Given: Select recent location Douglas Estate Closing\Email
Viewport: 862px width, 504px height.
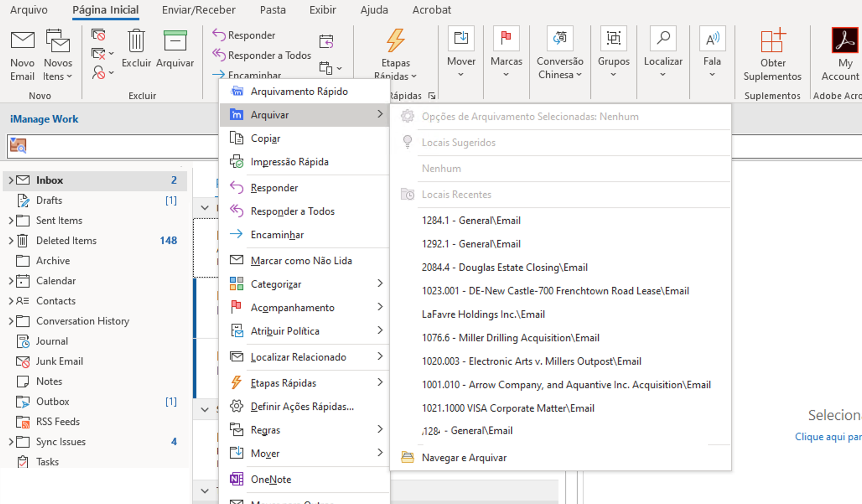Looking at the screenshot, I should click(504, 268).
